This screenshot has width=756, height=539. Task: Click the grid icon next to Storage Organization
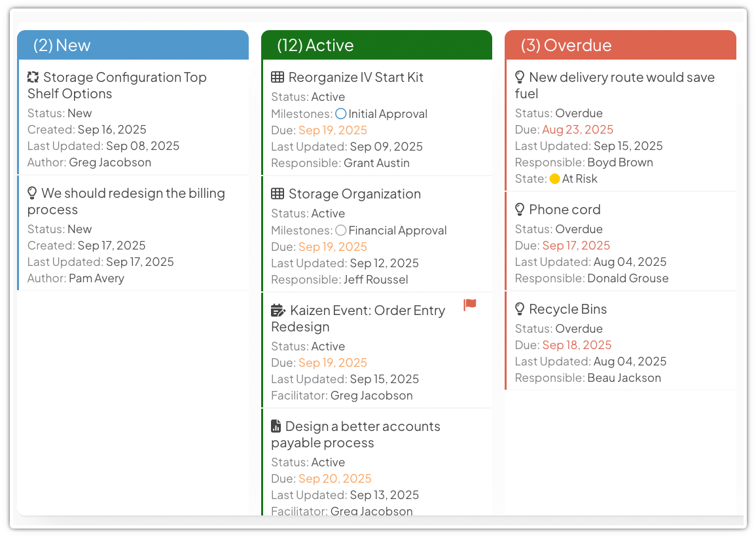click(x=278, y=194)
